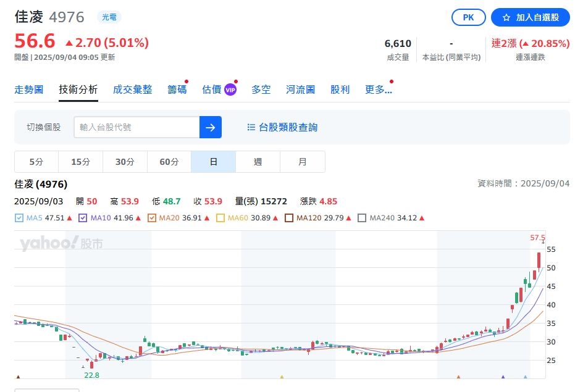This screenshot has height=392, width=575.
Task: Click the PK comparison button
Action: pyautogui.click(x=468, y=17)
